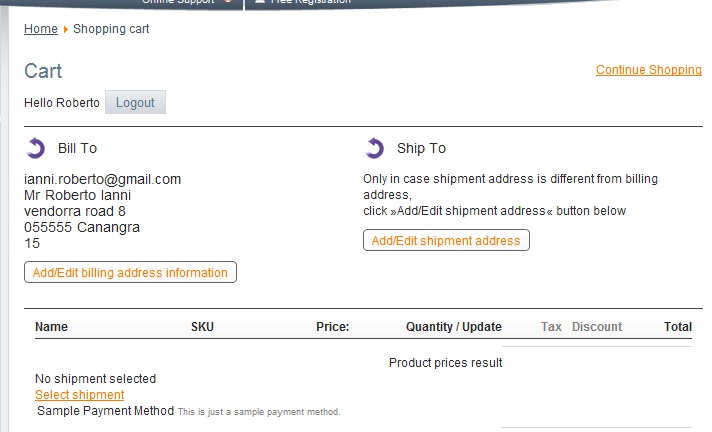Click the orange breadcrumb arrow separator
Viewport: 712px width, 432px height.
click(65, 30)
